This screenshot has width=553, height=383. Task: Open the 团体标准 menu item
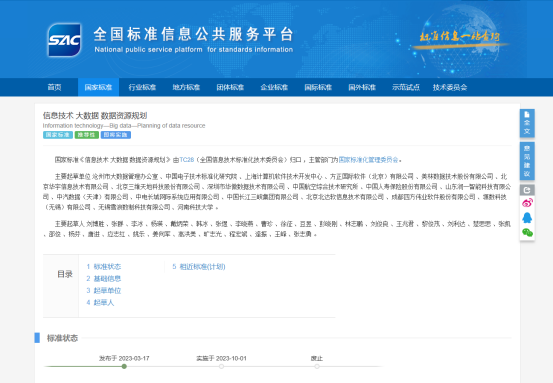click(230, 87)
